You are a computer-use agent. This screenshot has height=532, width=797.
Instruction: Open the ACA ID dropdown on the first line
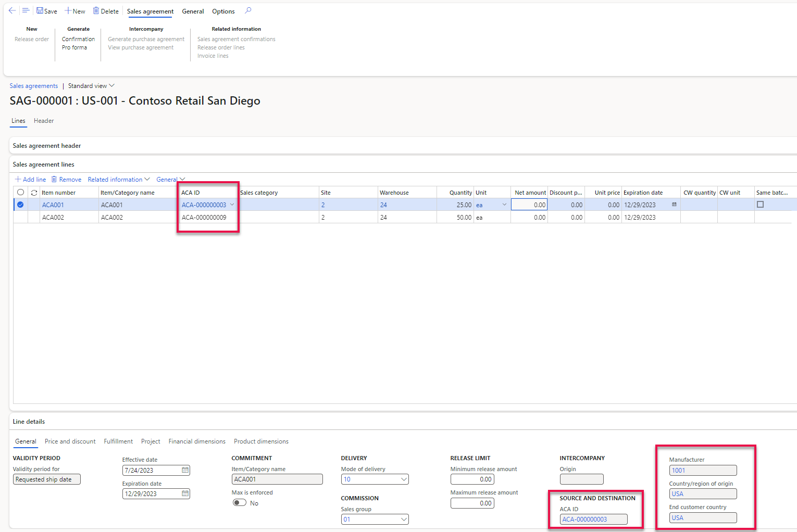[232, 205]
